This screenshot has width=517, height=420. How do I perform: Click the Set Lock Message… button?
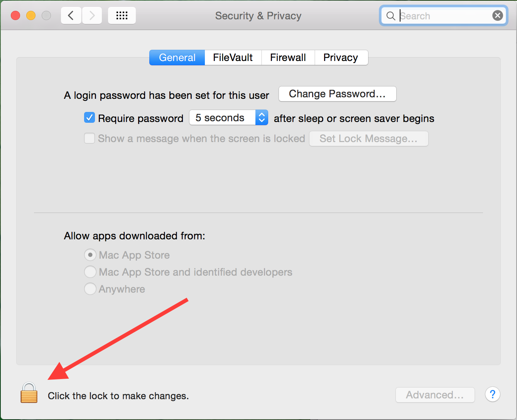[369, 139]
